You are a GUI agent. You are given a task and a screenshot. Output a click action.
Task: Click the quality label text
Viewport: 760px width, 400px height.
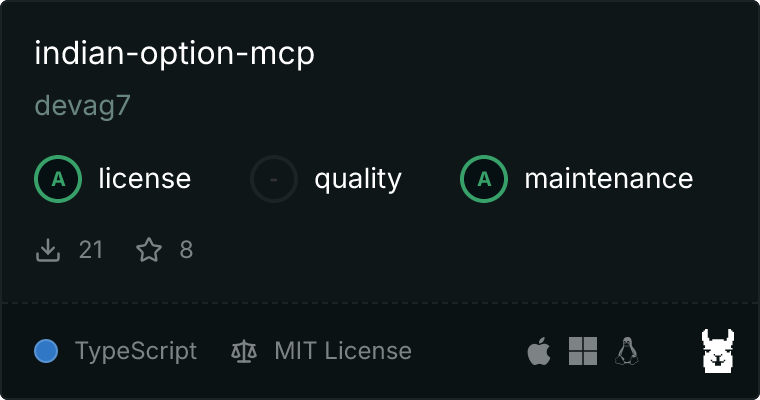click(x=358, y=180)
